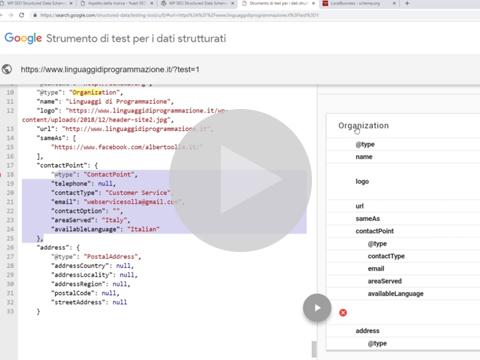The height and width of the screenshot is (360, 480).
Task: Click the tested URL linguaggidiprogrammazione.it/?test=1
Action: (x=110, y=69)
